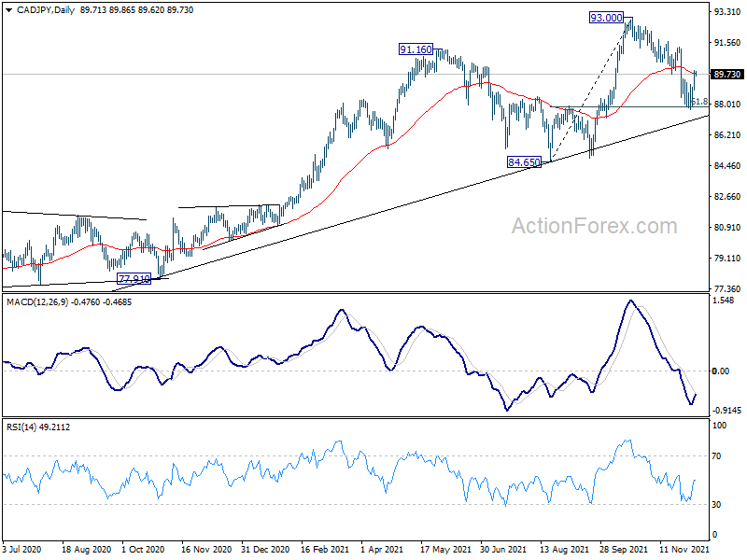Screen dimensions: 747x560
Task: Click the RSI 30 level label
Action: pyautogui.click(x=716, y=505)
